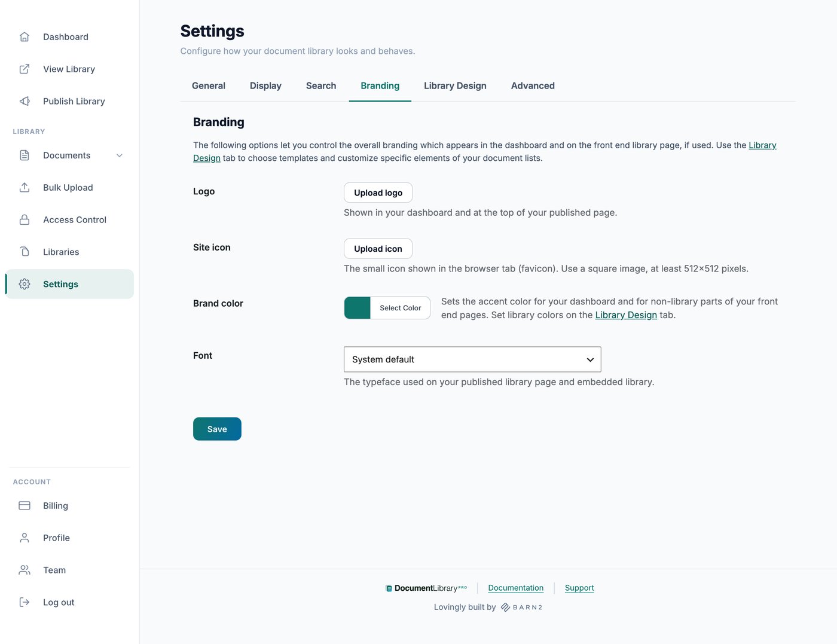
Task: Click the Documents file icon
Action: [x=25, y=155]
